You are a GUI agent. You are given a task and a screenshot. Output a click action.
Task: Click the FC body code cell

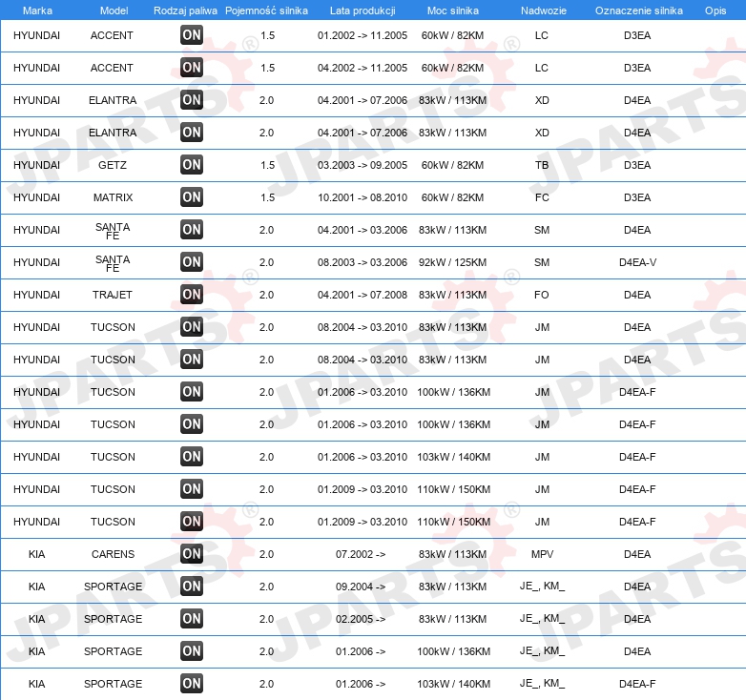pos(542,197)
